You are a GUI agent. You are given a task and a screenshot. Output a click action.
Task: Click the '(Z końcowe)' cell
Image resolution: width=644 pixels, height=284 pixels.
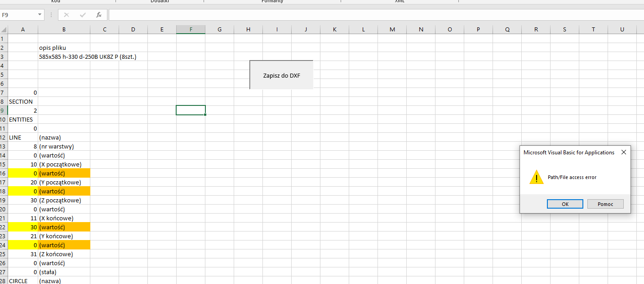point(64,254)
